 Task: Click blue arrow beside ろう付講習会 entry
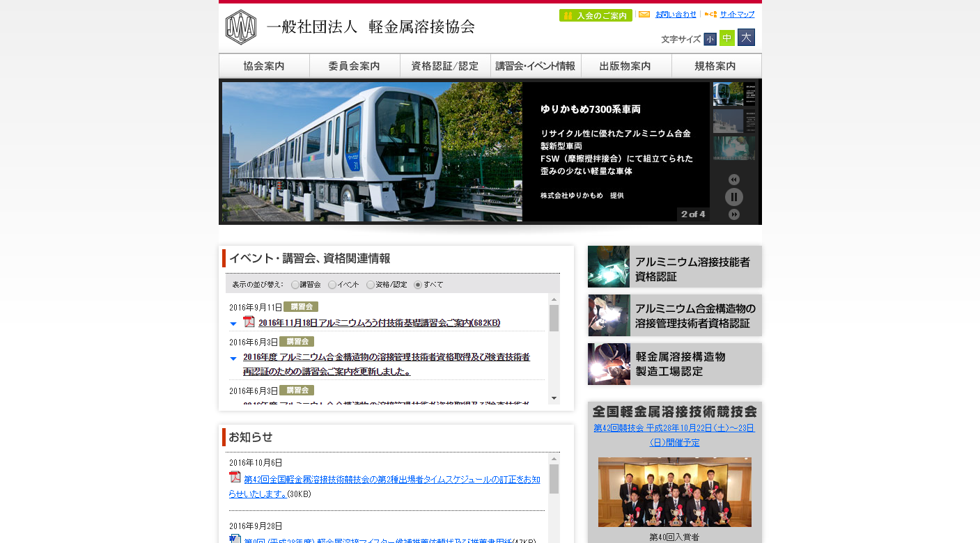click(x=233, y=324)
